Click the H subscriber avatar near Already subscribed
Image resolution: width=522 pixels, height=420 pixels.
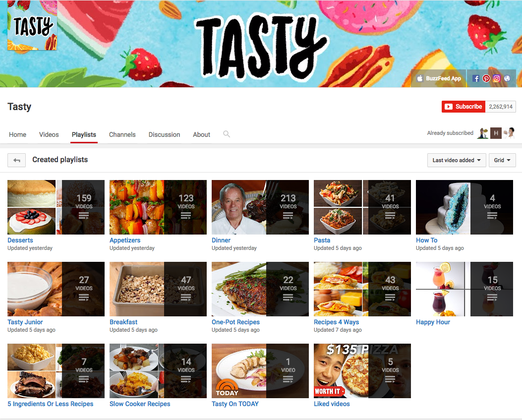coord(496,133)
